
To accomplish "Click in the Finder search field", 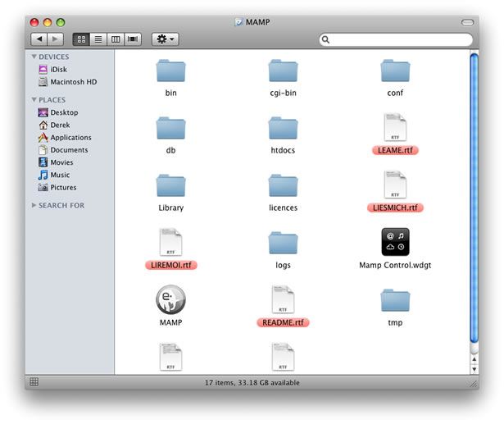I will [396, 39].
